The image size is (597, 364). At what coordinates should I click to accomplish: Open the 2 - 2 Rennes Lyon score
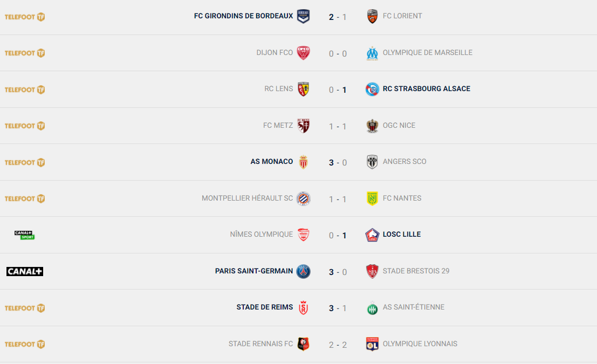(338, 345)
